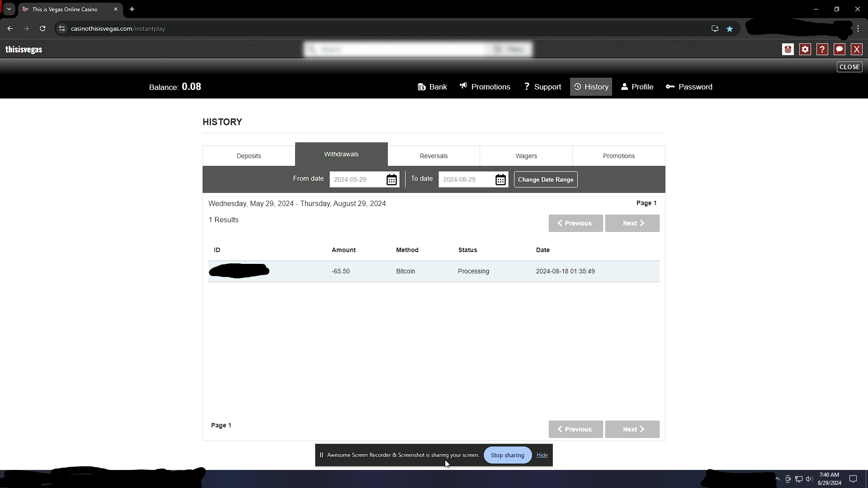The image size is (868, 488).
Task: Click the red X exit icon
Action: click(857, 49)
